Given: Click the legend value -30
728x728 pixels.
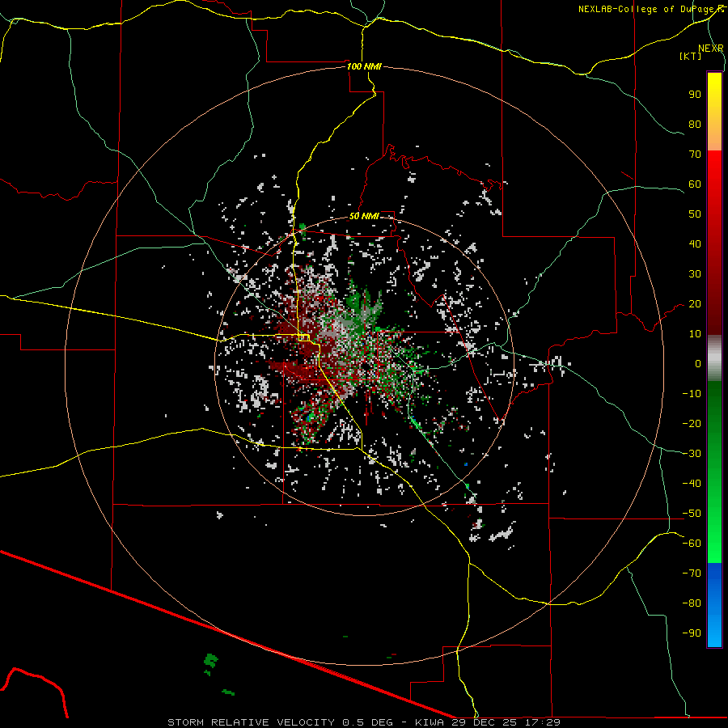Looking at the screenshot, I should (692, 454).
